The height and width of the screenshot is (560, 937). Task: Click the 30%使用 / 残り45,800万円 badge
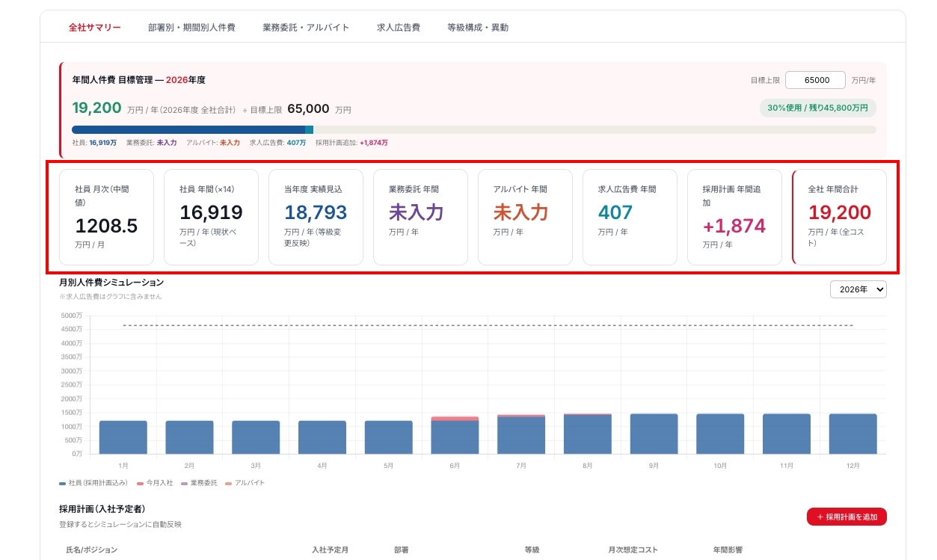coord(818,108)
